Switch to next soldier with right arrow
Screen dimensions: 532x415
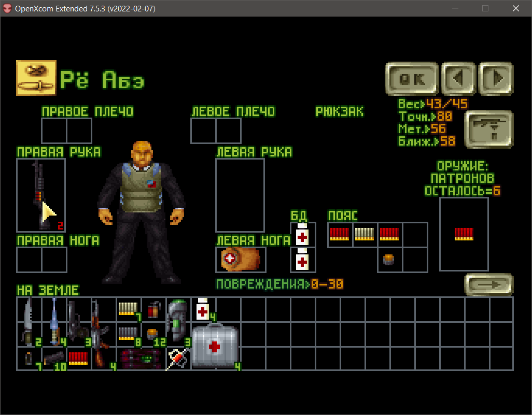pos(496,79)
